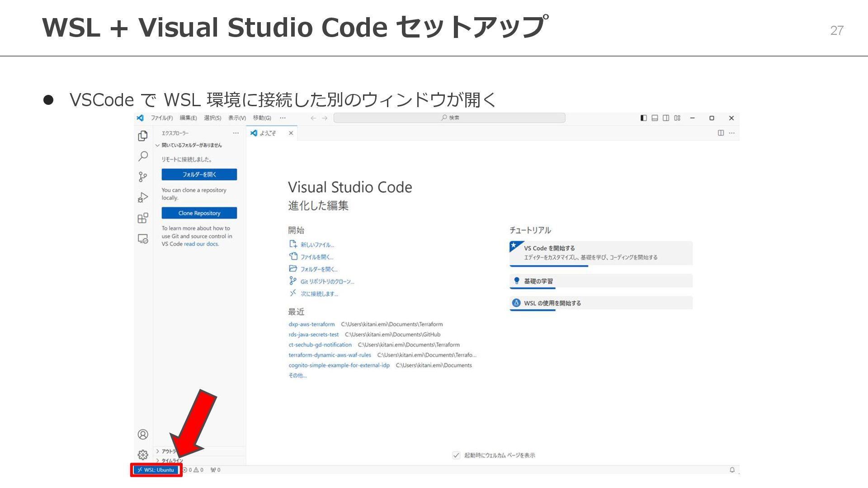Image resolution: width=868 pixels, height=488 pixels.
Task: Click the Clone Repository button
Action: (199, 213)
